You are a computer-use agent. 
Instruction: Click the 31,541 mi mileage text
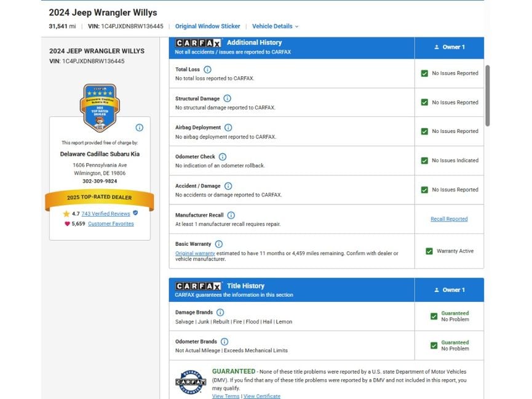(x=63, y=26)
